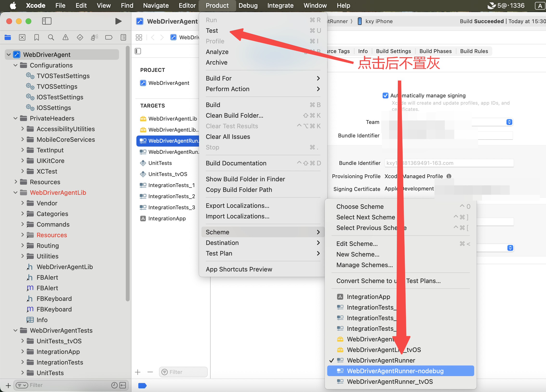The width and height of the screenshot is (546, 392).
Task: Click the Run play button
Action: pos(118,21)
